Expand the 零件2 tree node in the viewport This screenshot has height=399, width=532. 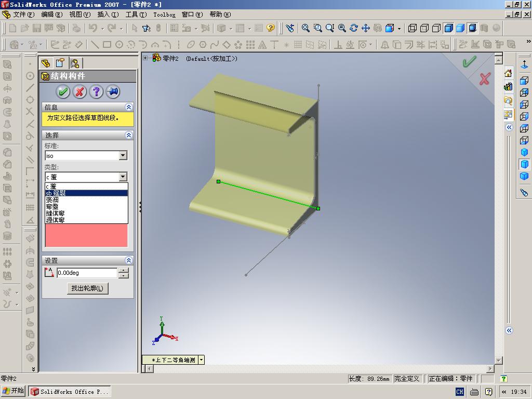coord(145,58)
